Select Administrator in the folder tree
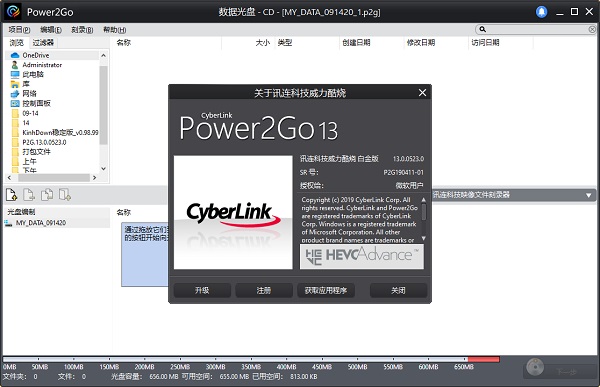The width and height of the screenshot is (600, 387). click(42, 65)
